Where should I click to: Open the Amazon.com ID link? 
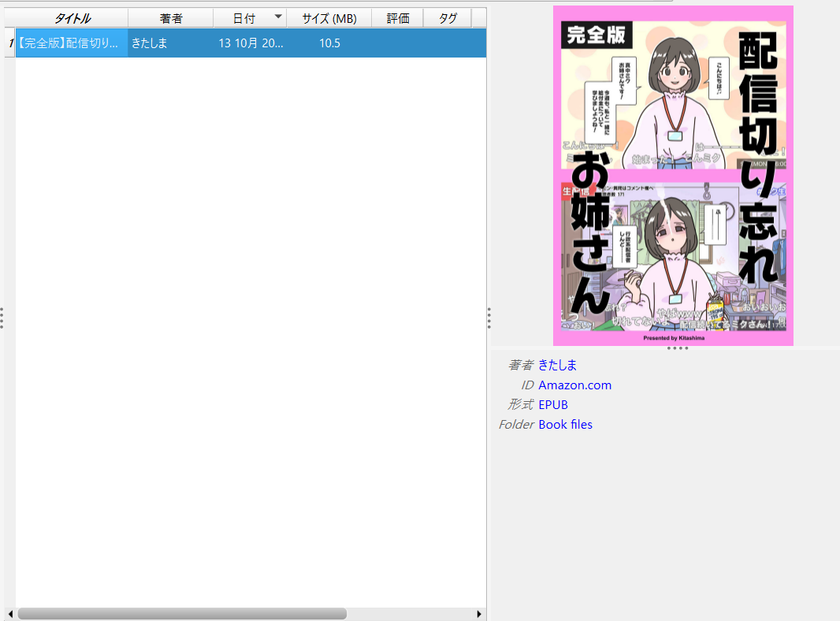(574, 385)
